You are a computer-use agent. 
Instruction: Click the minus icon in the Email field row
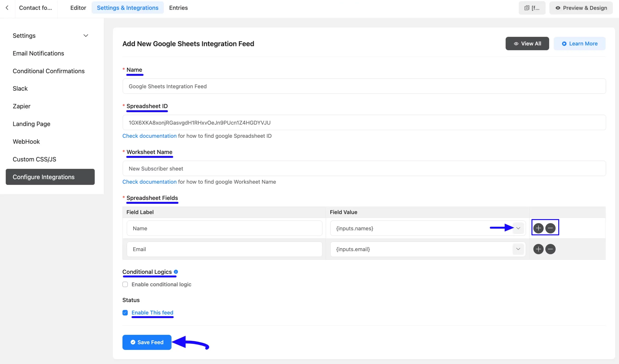pos(550,249)
